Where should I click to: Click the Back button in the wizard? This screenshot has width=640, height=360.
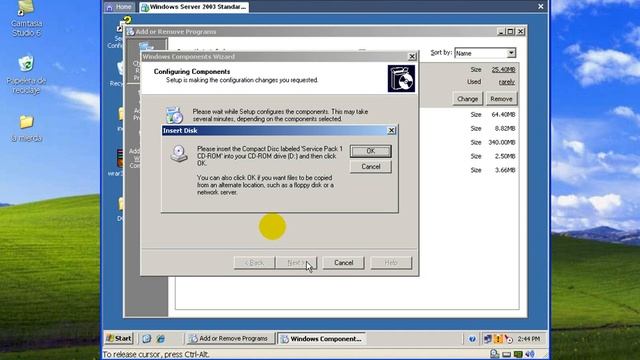pos(254,262)
